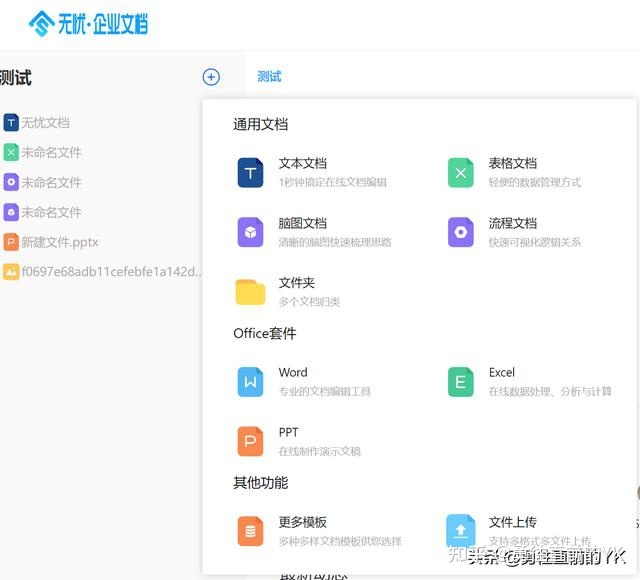
Task: Click the 更多模板 orange database icon
Action: 250,531
